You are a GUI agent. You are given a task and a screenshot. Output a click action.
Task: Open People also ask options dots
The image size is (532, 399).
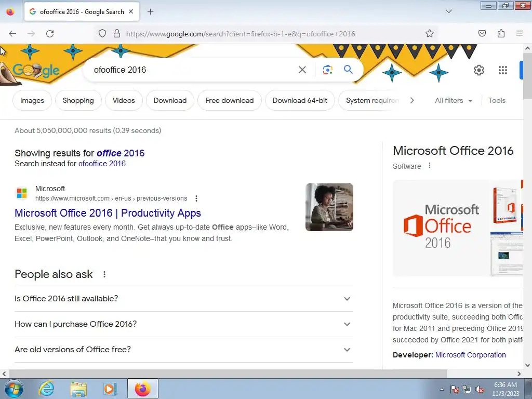104,274
